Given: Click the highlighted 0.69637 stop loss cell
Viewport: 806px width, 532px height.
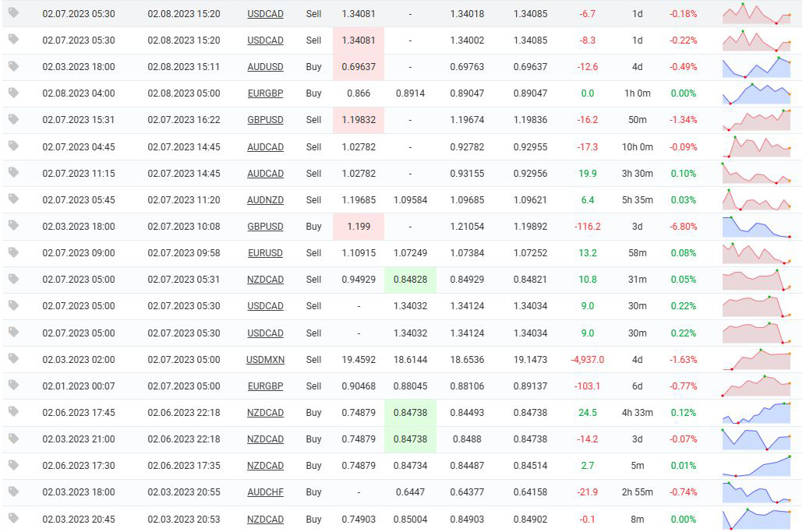Looking at the screenshot, I should [x=359, y=67].
